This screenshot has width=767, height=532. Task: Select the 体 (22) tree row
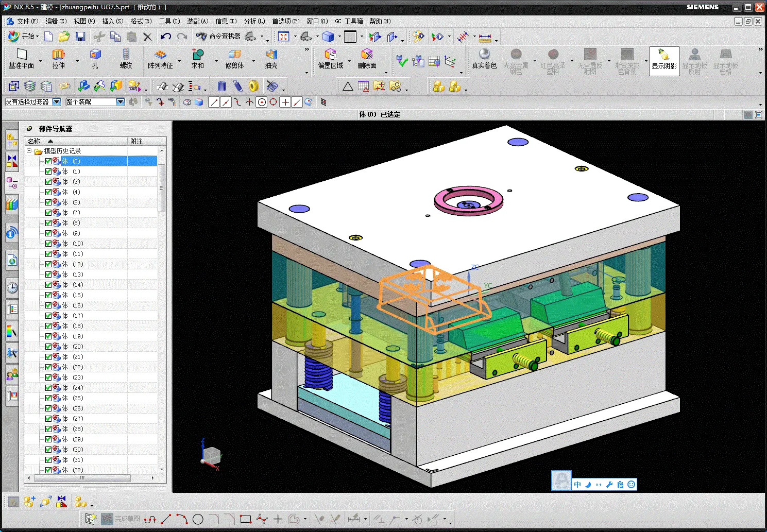[91, 367]
